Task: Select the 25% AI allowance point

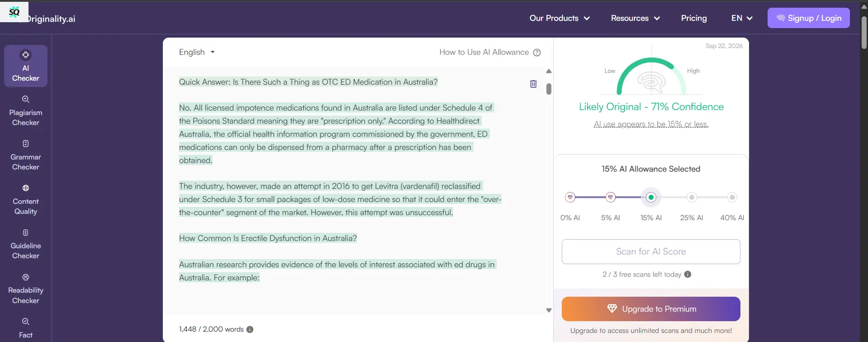Action: tap(692, 197)
